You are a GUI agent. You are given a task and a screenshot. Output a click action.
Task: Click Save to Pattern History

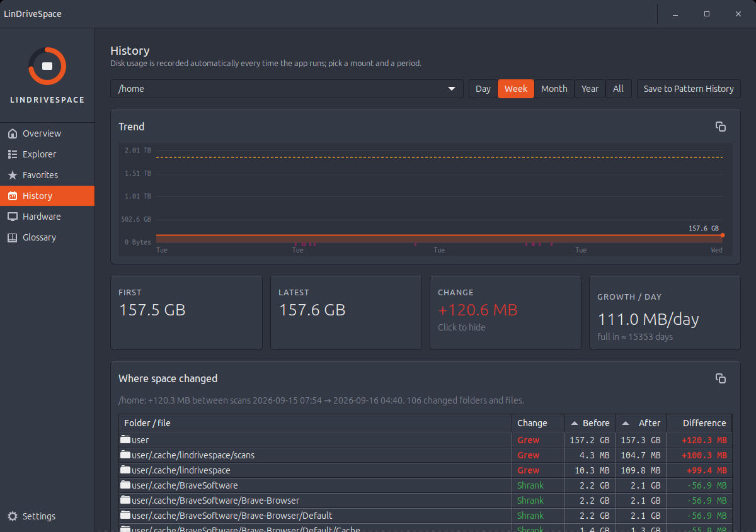click(689, 89)
